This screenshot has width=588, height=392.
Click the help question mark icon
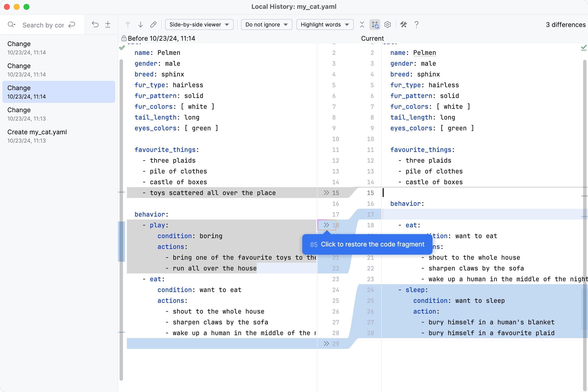coord(416,24)
